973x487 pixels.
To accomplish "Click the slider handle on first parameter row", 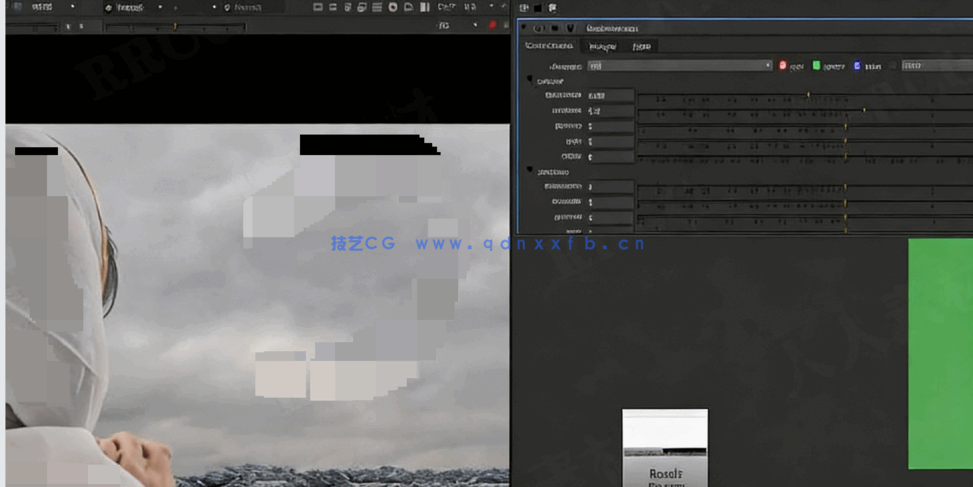I will click(808, 96).
